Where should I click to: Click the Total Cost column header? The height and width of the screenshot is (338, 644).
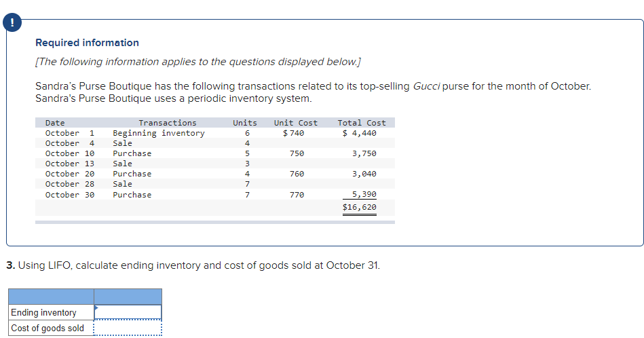(x=362, y=123)
